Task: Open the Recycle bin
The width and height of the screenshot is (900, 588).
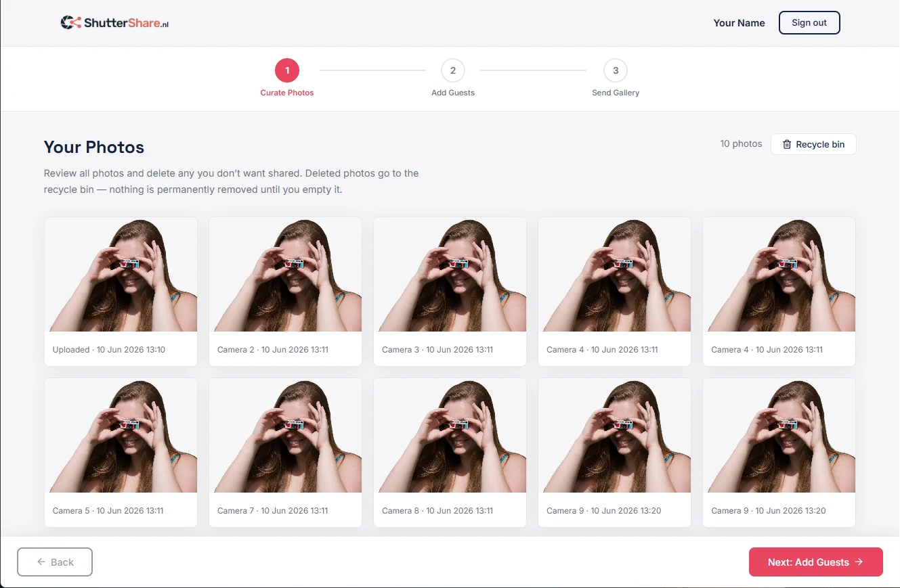Action: (x=813, y=144)
